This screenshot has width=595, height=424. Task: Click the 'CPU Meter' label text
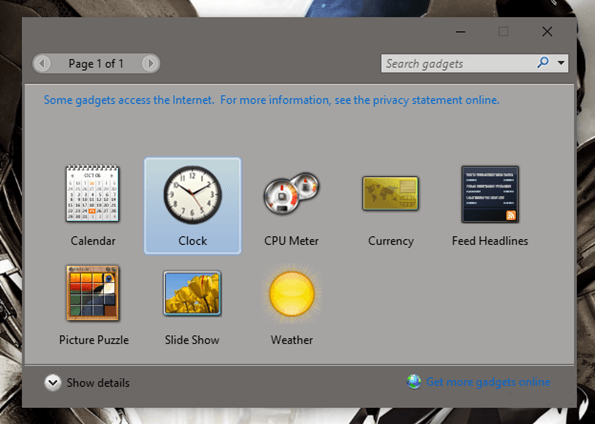click(291, 241)
